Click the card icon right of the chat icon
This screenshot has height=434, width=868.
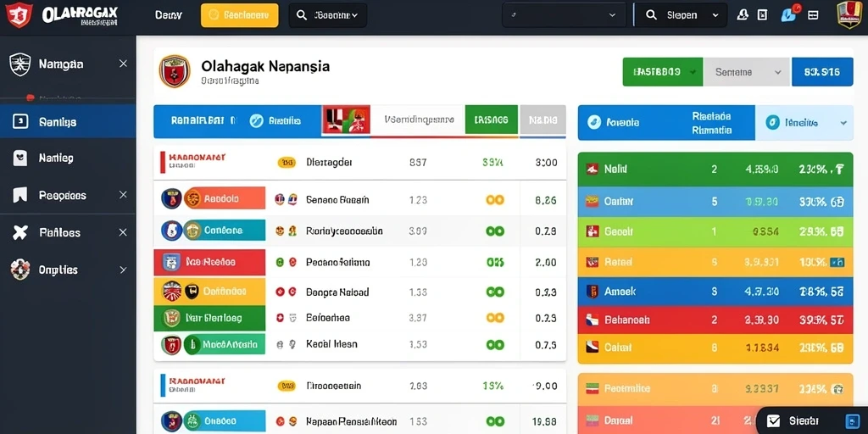tap(813, 15)
